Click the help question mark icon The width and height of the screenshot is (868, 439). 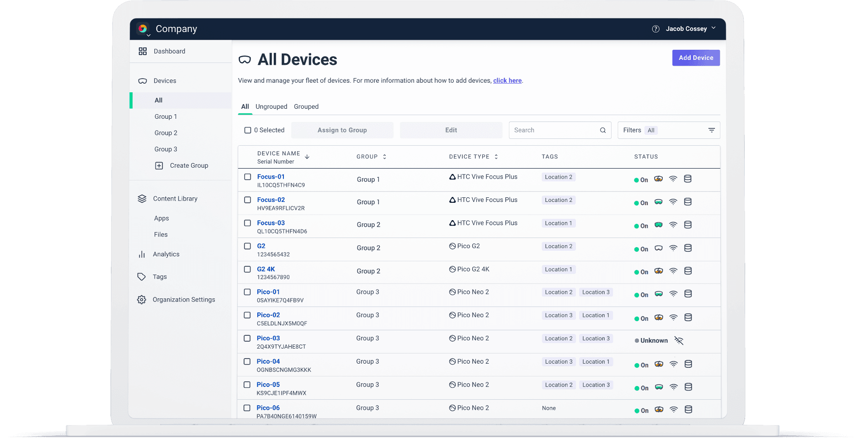pyautogui.click(x=655, y=29)
